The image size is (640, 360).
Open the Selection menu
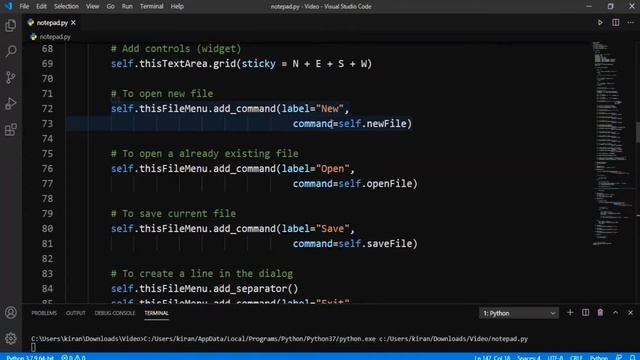pyautogui.click(x=66, y=7)
